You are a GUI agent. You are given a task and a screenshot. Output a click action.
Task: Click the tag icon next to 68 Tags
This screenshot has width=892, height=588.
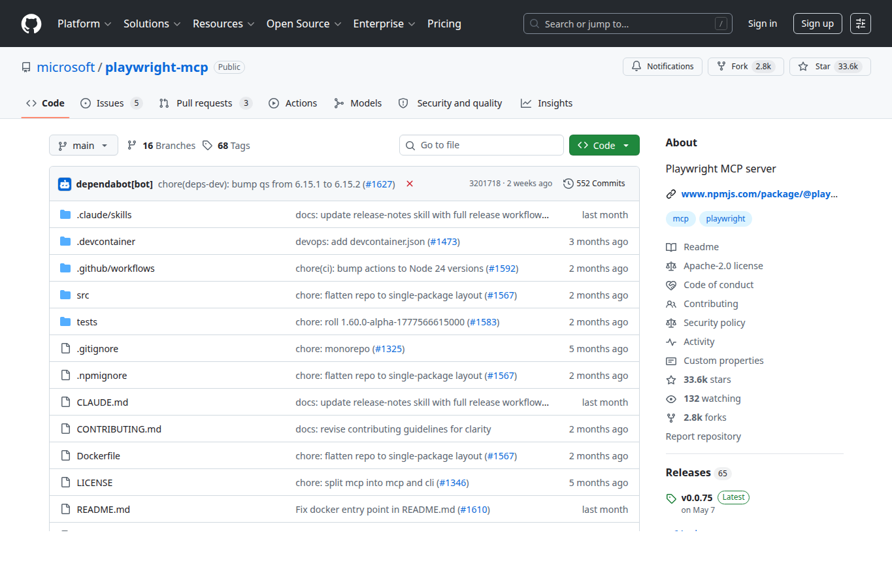click(x=207, y=145)
